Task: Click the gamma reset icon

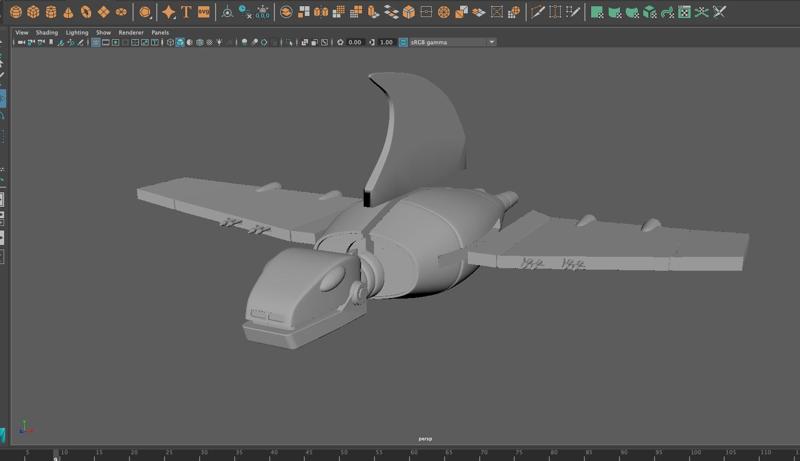Action: (372, 42)
